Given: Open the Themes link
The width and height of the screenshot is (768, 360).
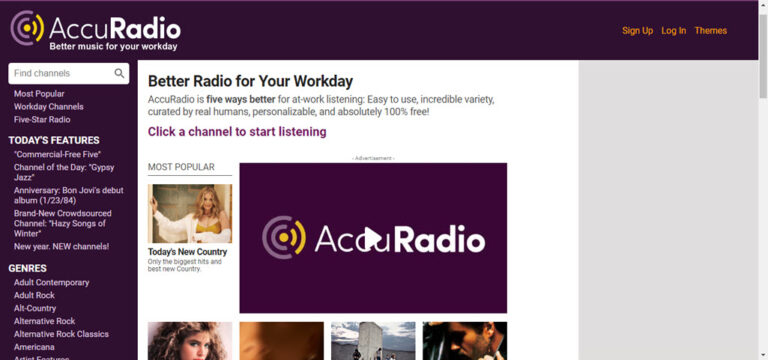Looking at the screenshot, I should coord(711,30).
